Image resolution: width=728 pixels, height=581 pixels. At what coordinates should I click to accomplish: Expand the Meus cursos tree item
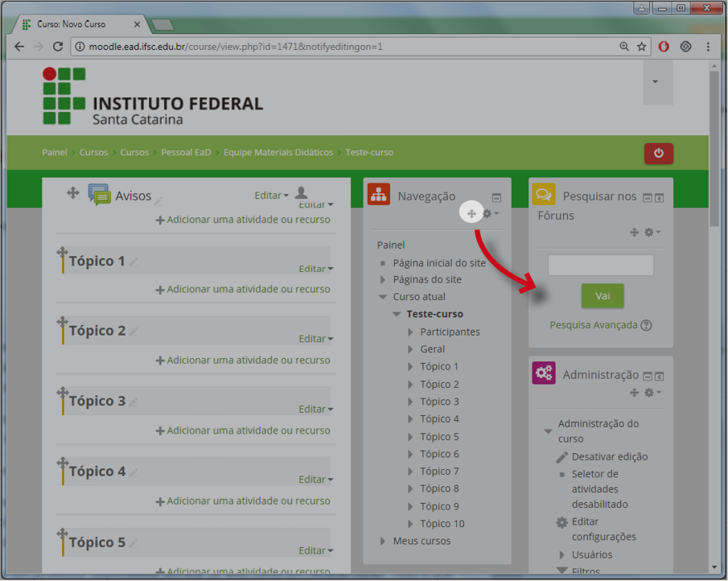[x=383, y=542]
